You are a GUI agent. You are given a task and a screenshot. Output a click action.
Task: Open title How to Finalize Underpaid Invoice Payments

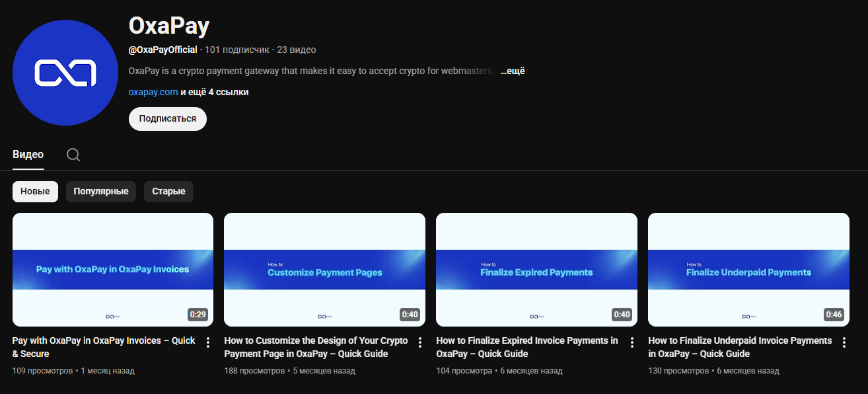click(740, 347)
